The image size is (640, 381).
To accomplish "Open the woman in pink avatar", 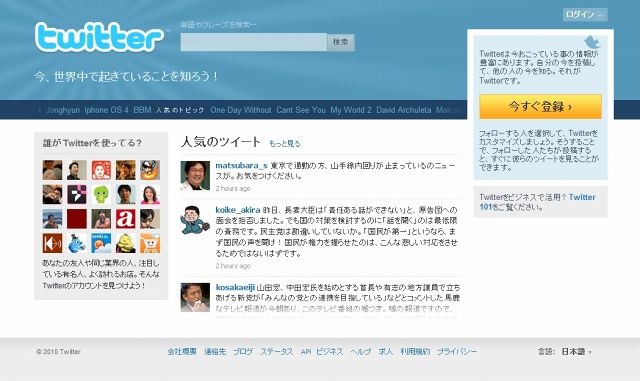I will pos(150,194).
